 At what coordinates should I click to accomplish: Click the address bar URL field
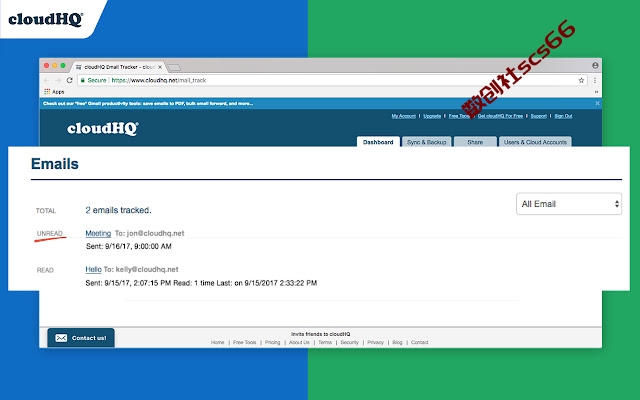click(331, 80)
